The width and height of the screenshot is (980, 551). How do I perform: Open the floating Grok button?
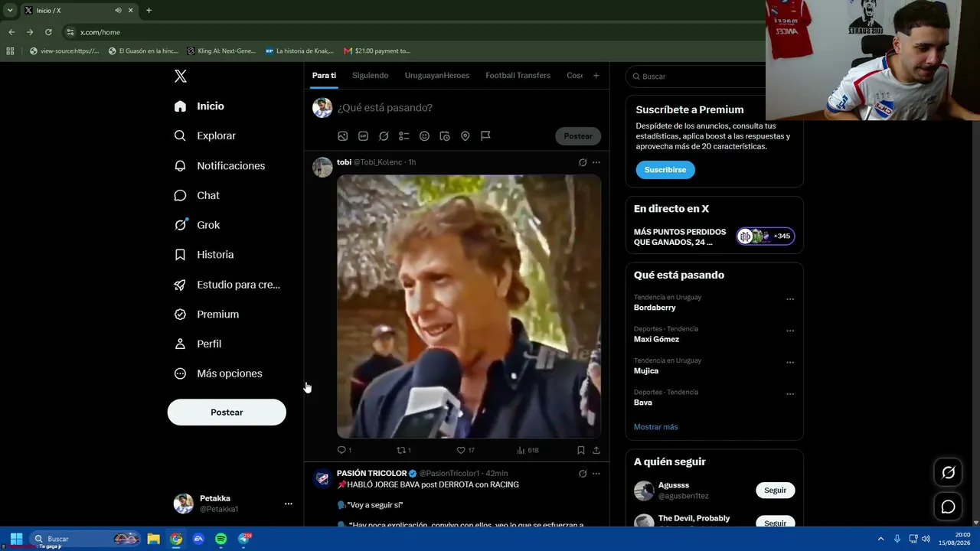click(948, 473)
